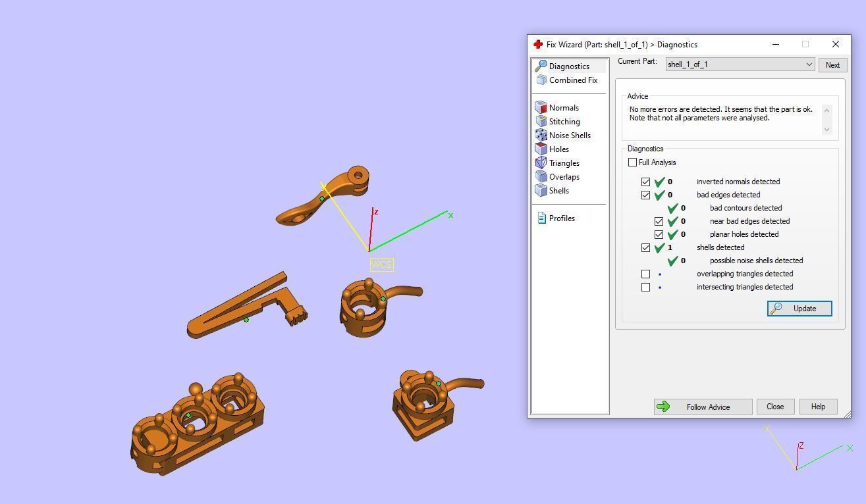Enable overlapping triangles detected checkbox
This screenshot has height=504, width=866.
pyautogui.click(x=645, y=274)
